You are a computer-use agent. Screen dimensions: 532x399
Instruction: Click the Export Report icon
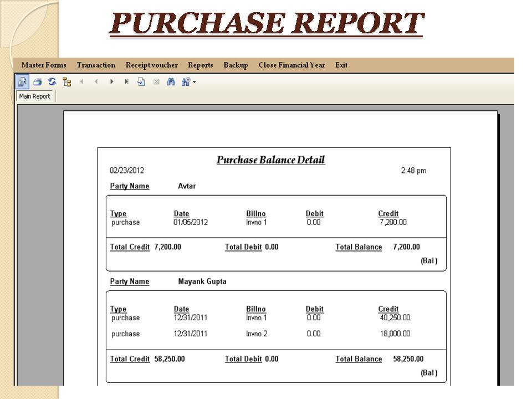(22, 82)
